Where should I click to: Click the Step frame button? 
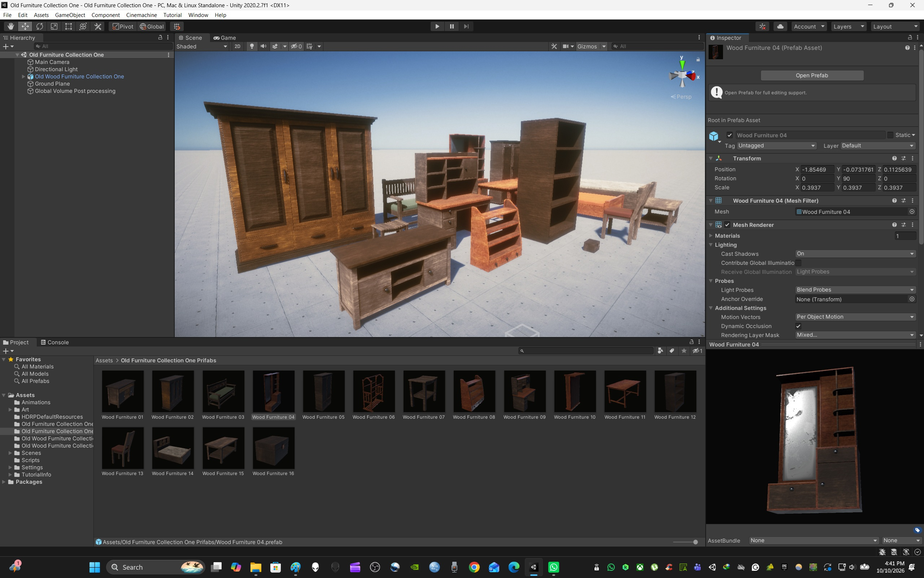point(466,26)
